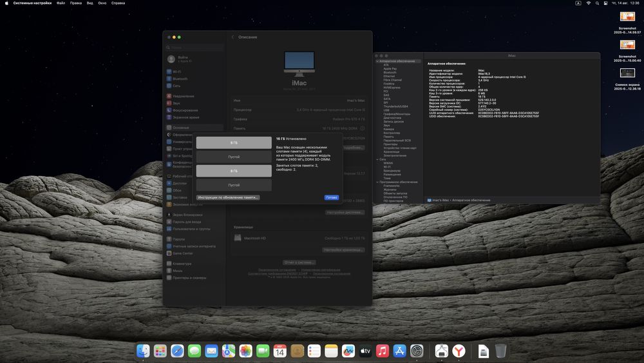Select Wi-Fi in System Settings sidebar
This screenshot has width=644, height=363.
194,72
